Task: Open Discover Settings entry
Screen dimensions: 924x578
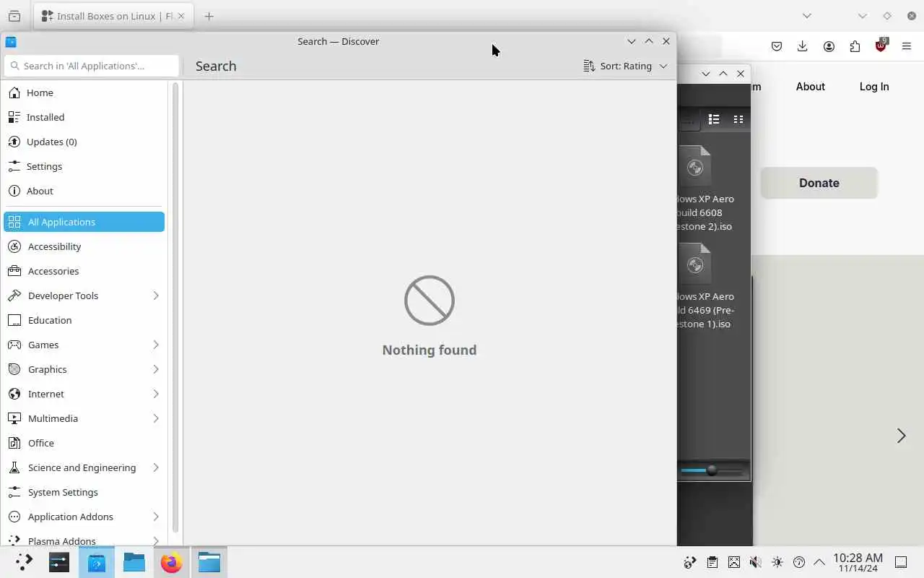Action: coord(84,166)
